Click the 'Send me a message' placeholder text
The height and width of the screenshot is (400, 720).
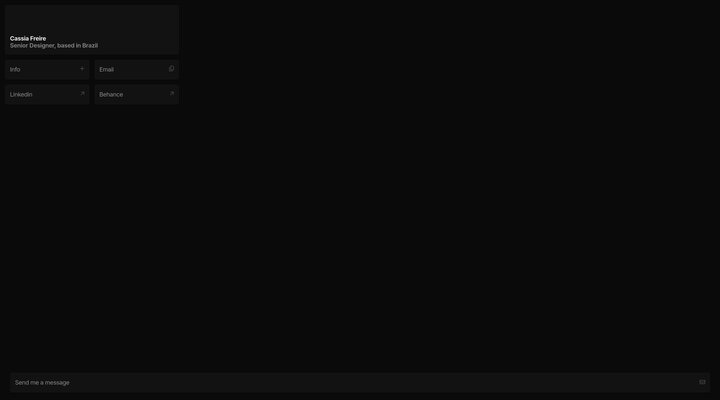click(x=42, y=383)
